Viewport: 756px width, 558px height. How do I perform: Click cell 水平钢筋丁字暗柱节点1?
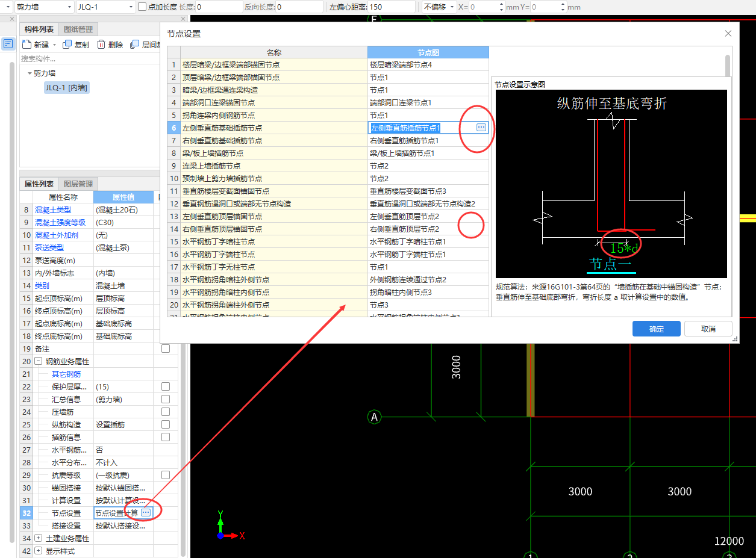pyautogui.click(x=428, y=241)
